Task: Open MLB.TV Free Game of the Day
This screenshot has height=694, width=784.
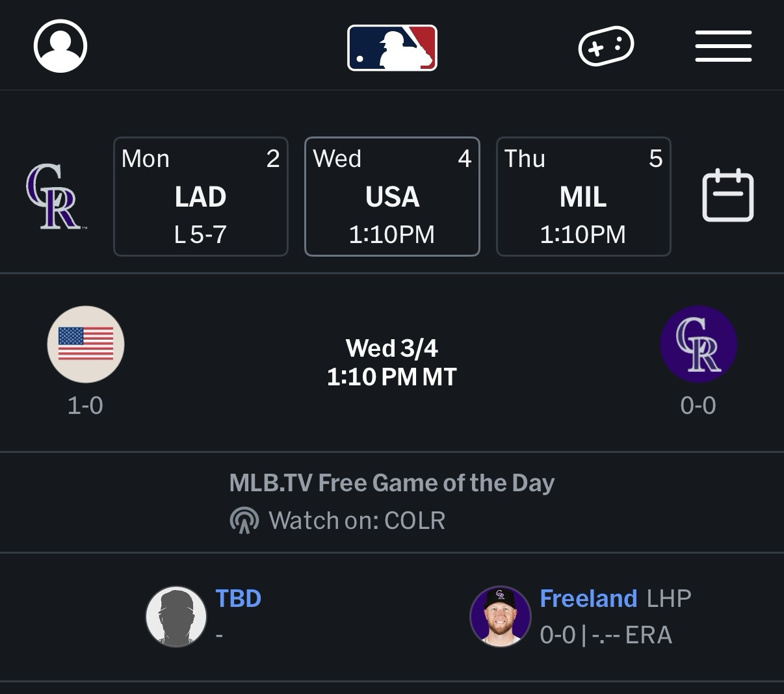Action: click(x=392, y=483)
